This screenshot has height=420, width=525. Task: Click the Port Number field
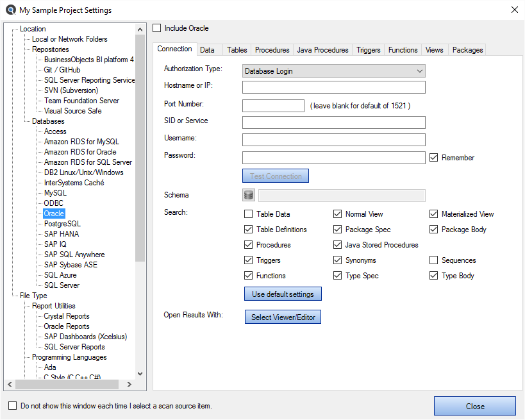tap(273, 106)
